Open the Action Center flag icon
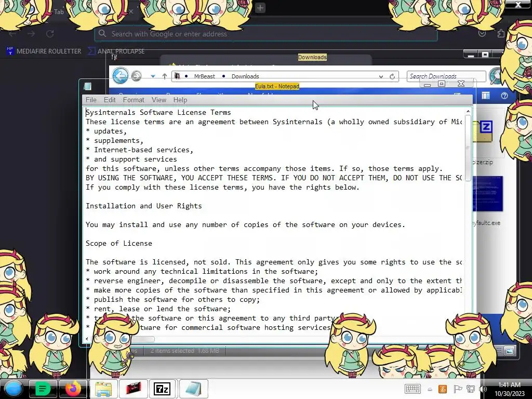532x399 pixels. pos(457,389)
